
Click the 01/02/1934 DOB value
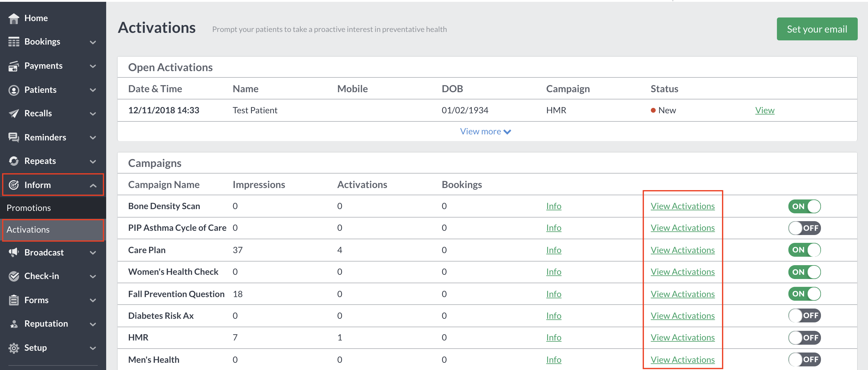465,111
